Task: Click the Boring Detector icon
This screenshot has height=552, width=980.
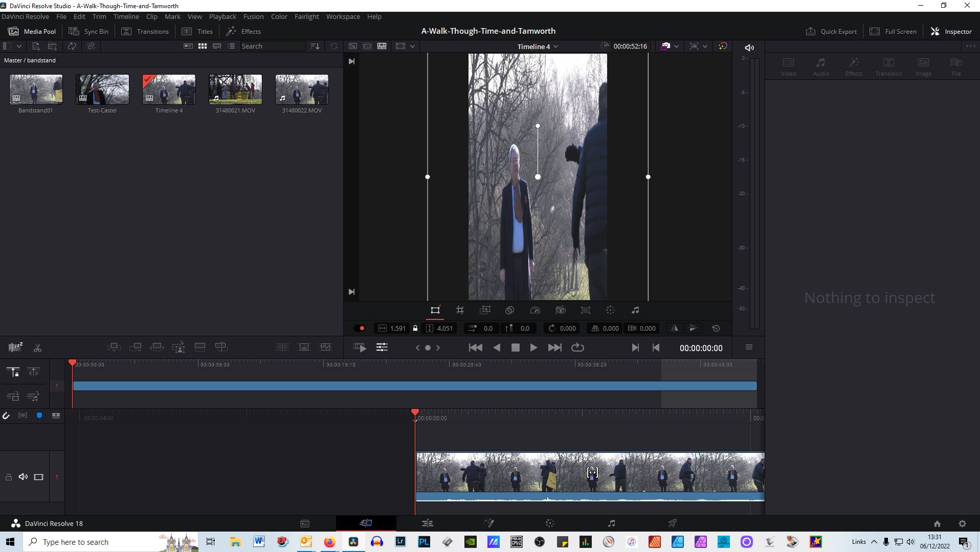Action: click(x=16, y=348)
